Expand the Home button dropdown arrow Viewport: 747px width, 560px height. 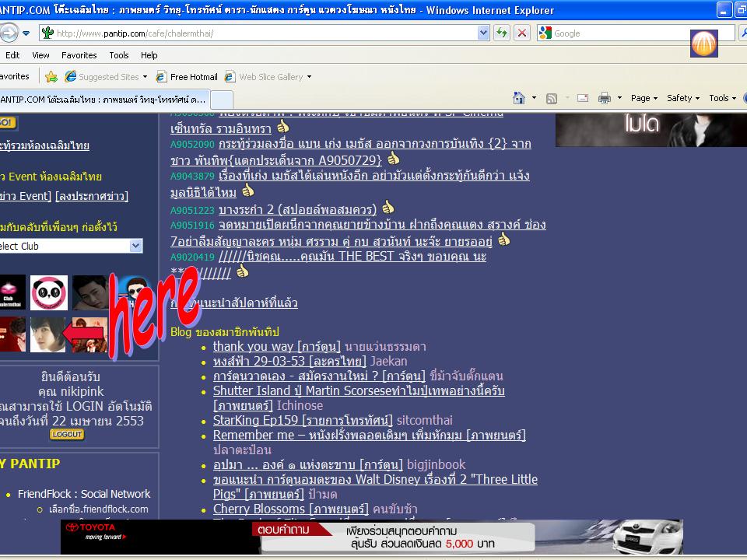coord(534,98)
